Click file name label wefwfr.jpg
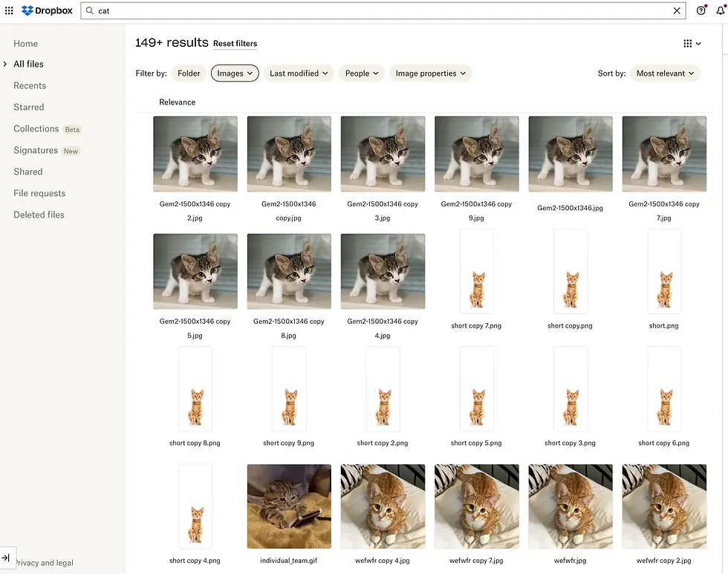The width and height of the screenshot is (728, 574). (x=570, y=561)
